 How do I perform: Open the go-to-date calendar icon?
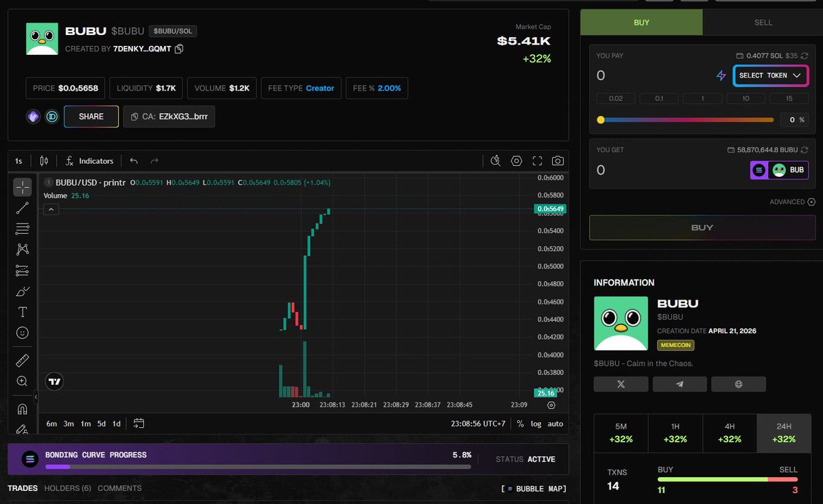139,423
